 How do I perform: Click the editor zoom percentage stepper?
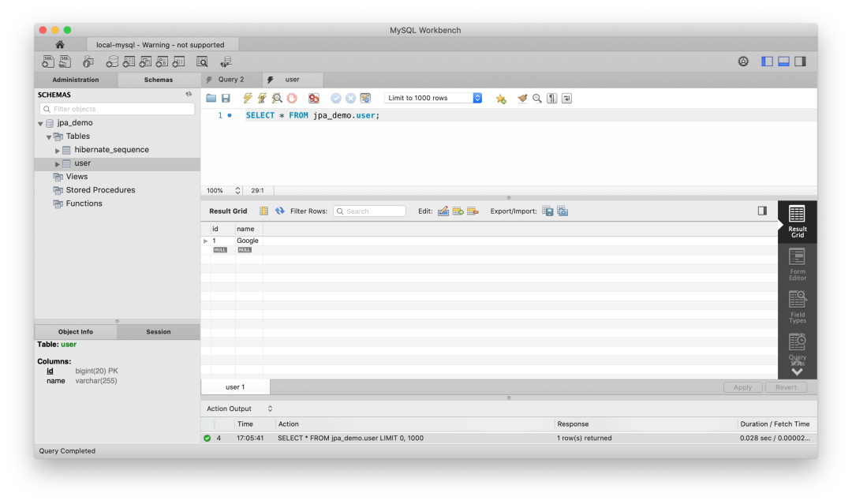[237, 191]
